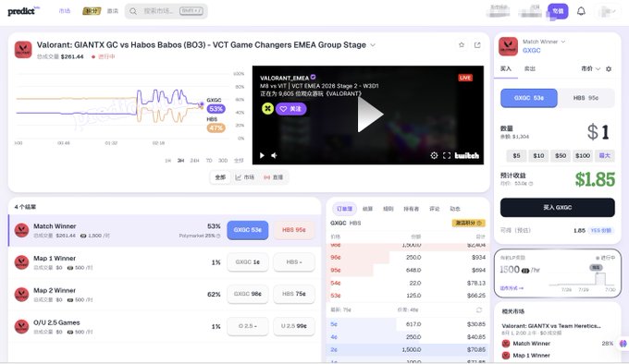Select the 1H chart range
The height and width of the screenshot is (364, 629).
[168, 160]
